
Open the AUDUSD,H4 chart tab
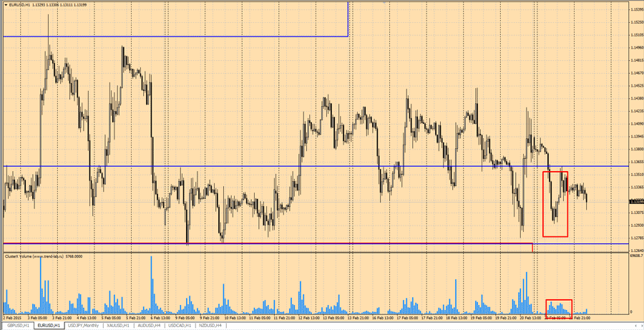[150, 326]
